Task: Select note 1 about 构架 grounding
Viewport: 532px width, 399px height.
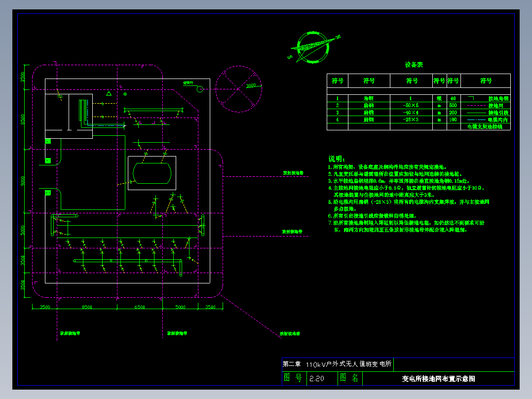Action: point(387,167)
